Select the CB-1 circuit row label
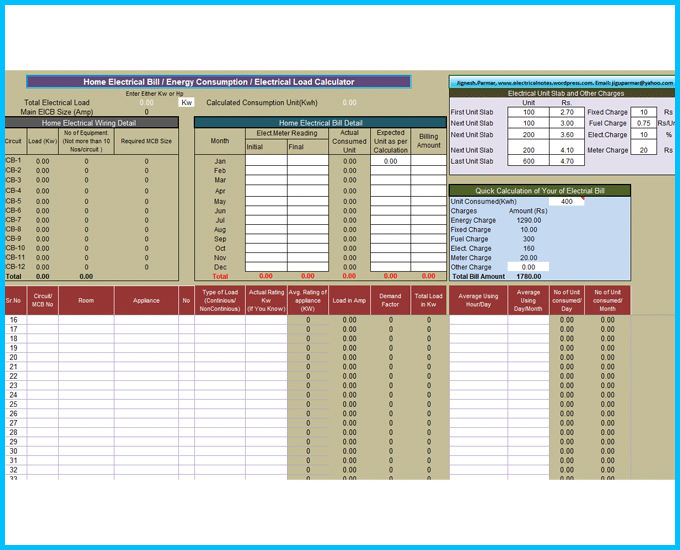The image size is (680, 550). [14, 161]
